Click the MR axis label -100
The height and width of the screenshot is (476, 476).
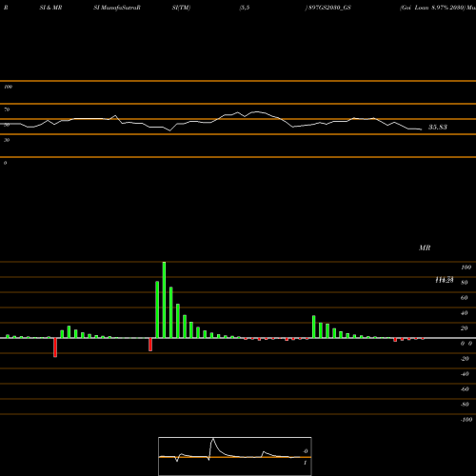pos(466,420)
